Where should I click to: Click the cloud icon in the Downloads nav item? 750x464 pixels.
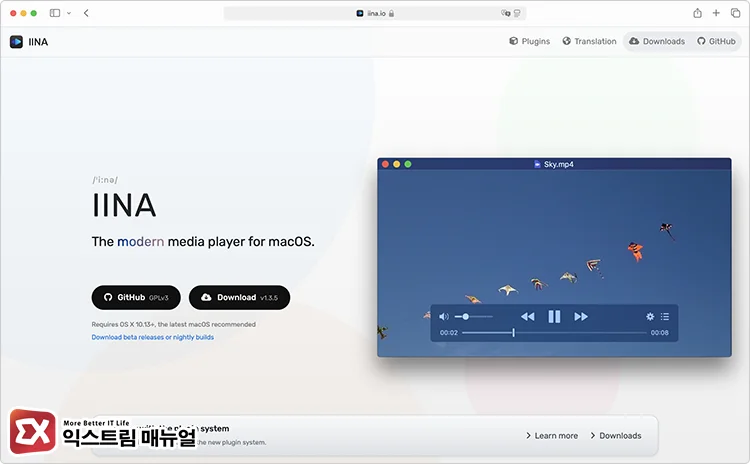point(634,41)
